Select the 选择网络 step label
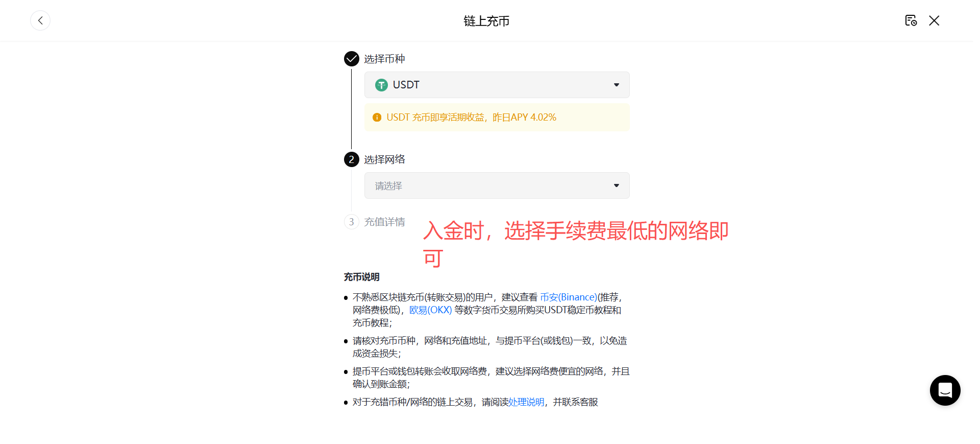The image size is (980, 444). (384, 159)
